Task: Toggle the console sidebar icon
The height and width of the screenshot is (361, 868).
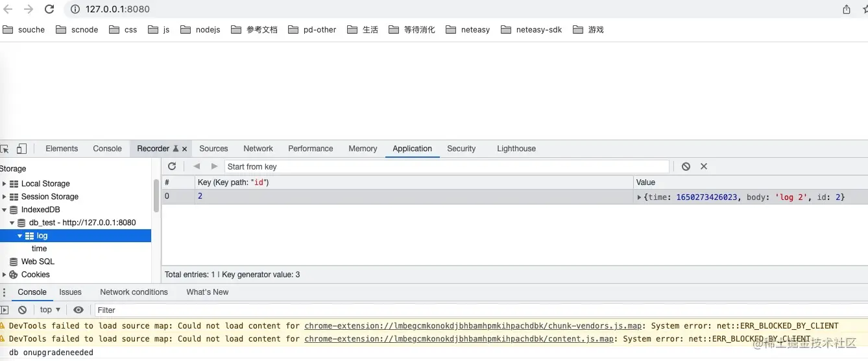Action: click(5, 310)
